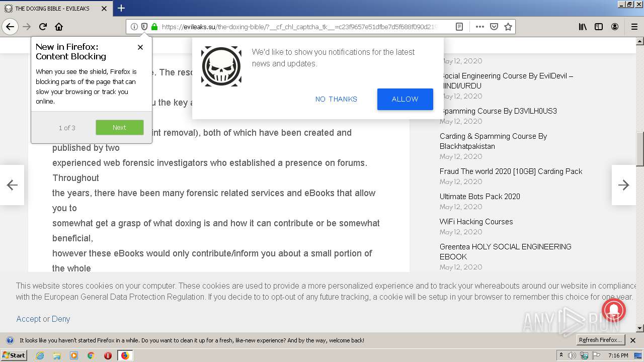
Task: Click the forward navigation arrow
Action: 27,27
